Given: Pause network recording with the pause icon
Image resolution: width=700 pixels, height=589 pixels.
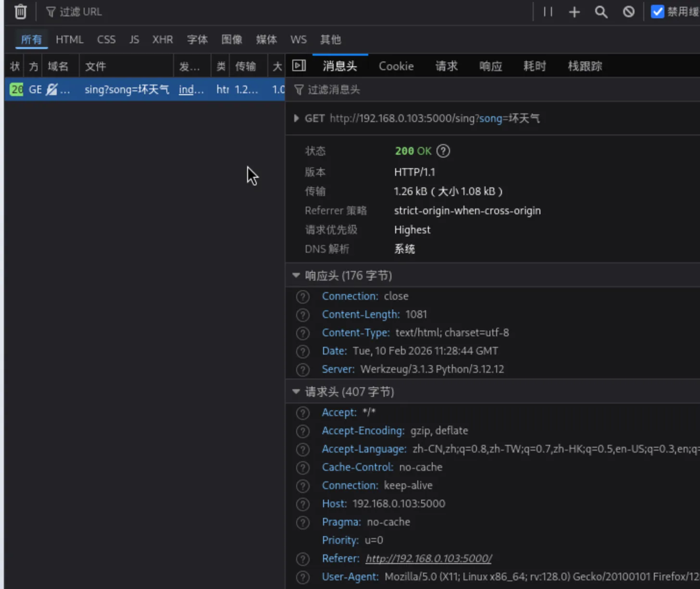Looking at the screenshot, I should coord(548,12).
